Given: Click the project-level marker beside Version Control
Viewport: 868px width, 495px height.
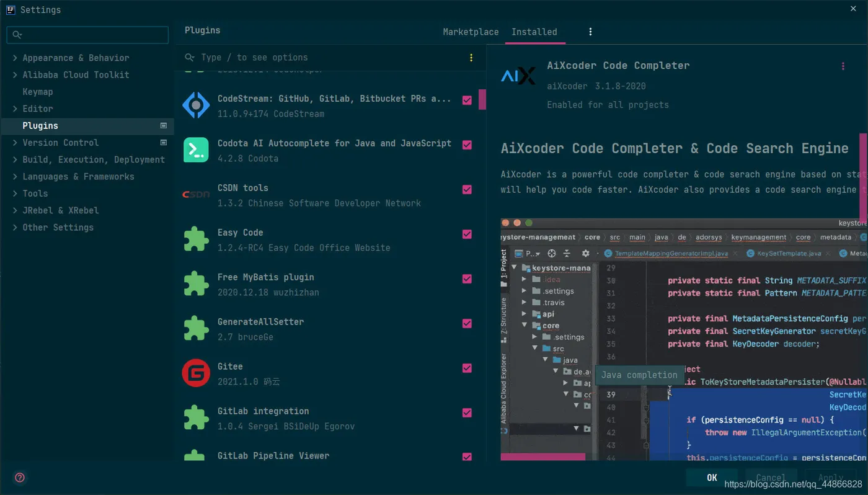Looking at the screenshot, I should coord(164,143).
